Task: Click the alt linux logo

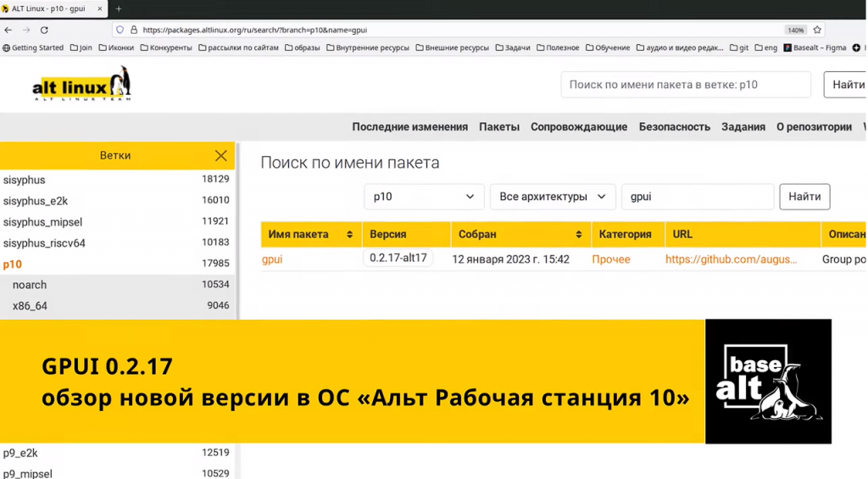Action: click(x=81, y=84)
